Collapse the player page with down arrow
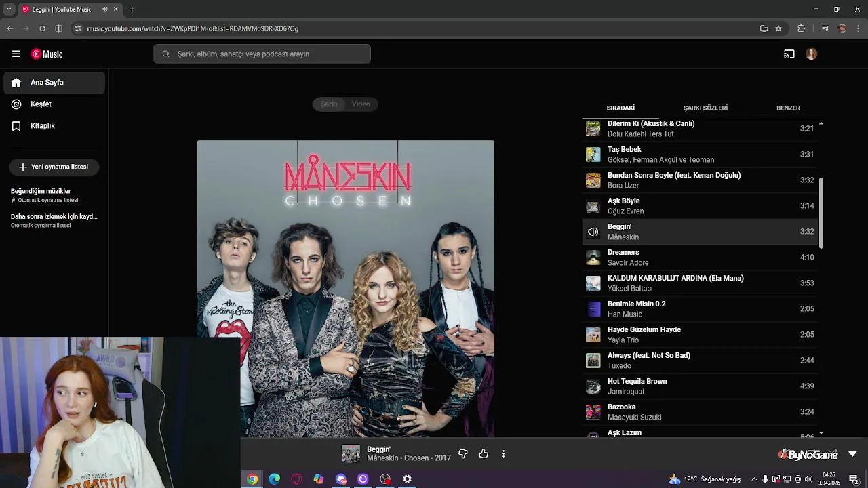868x488 pixels. point(852,454)
